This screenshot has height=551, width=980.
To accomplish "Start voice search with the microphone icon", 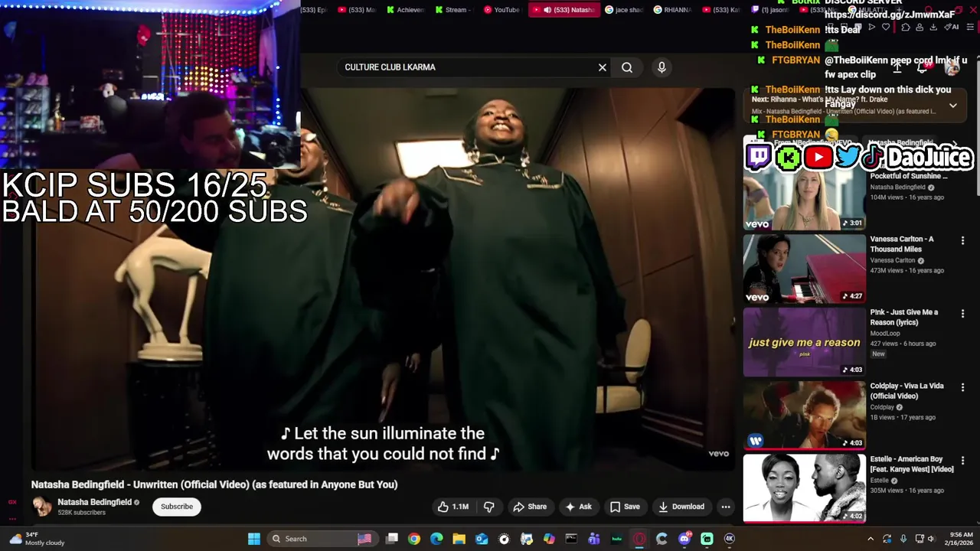I will (x=661, y=67).
